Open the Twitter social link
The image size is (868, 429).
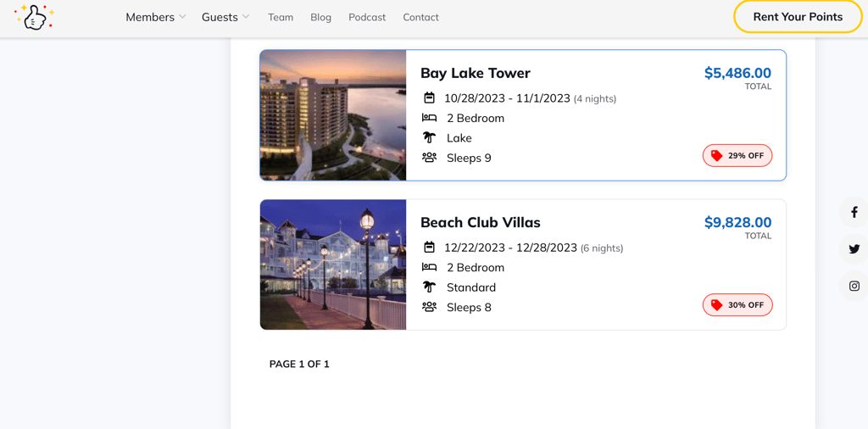(854, 249)
